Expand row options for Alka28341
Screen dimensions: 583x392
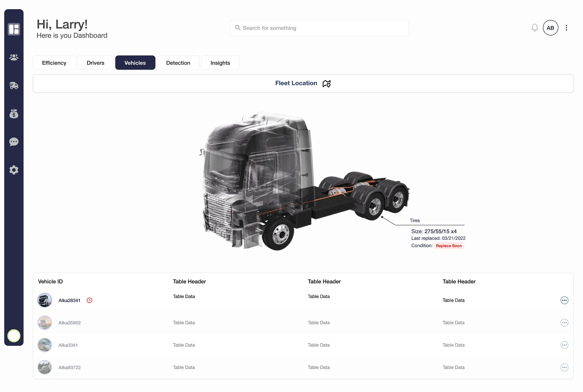point(564,301)
